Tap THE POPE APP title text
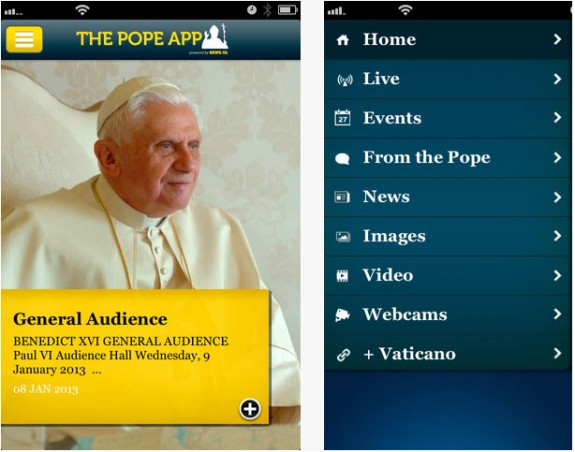The image size is (575, 452). point(139,39)
